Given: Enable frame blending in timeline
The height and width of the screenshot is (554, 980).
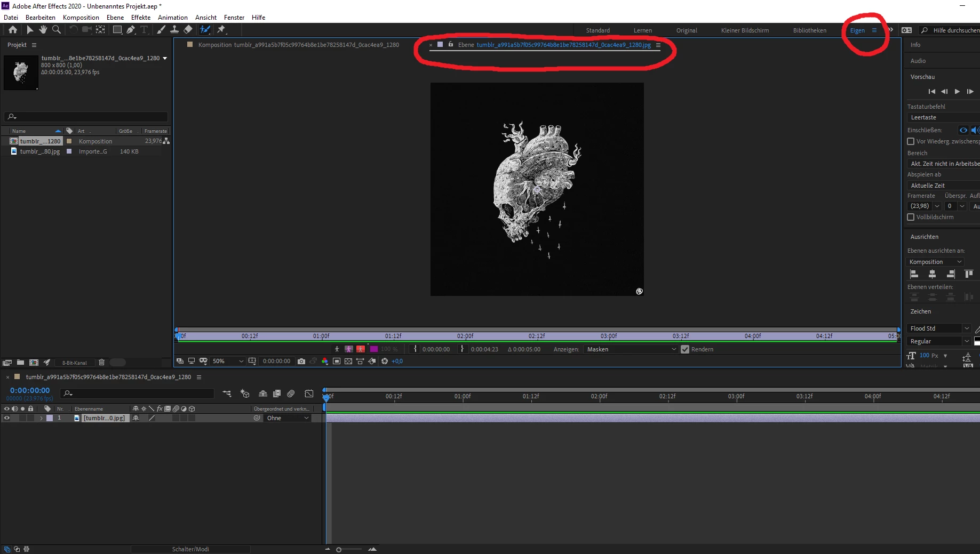Looking at the screenshot, I should point(277,394).
